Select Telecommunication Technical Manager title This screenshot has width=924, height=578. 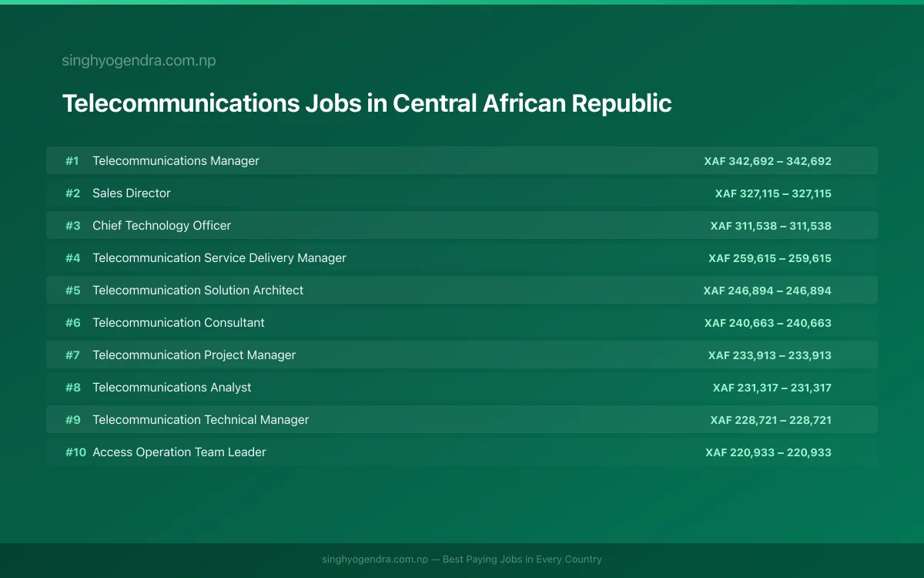pos(201,420)
